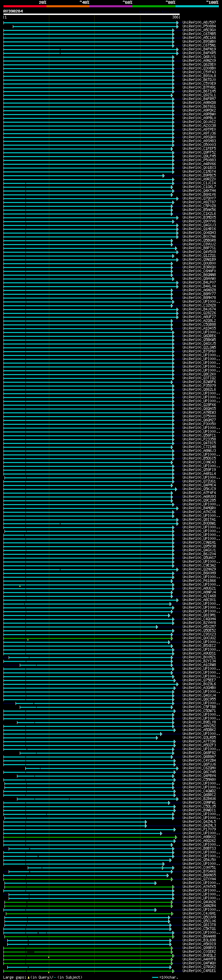Screen dimensions: 222x980
Task: Click UniRef100_B9PBC5 label
Action: (199, 175)
